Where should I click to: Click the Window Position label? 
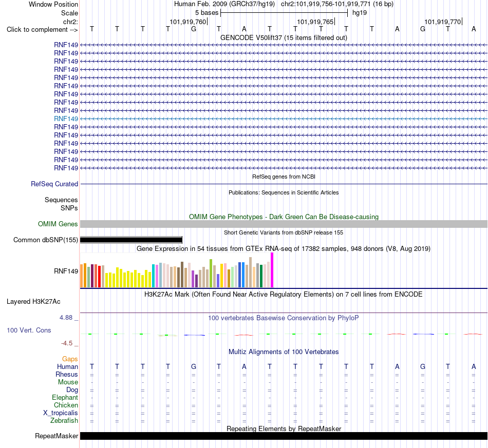click(53, 4)
